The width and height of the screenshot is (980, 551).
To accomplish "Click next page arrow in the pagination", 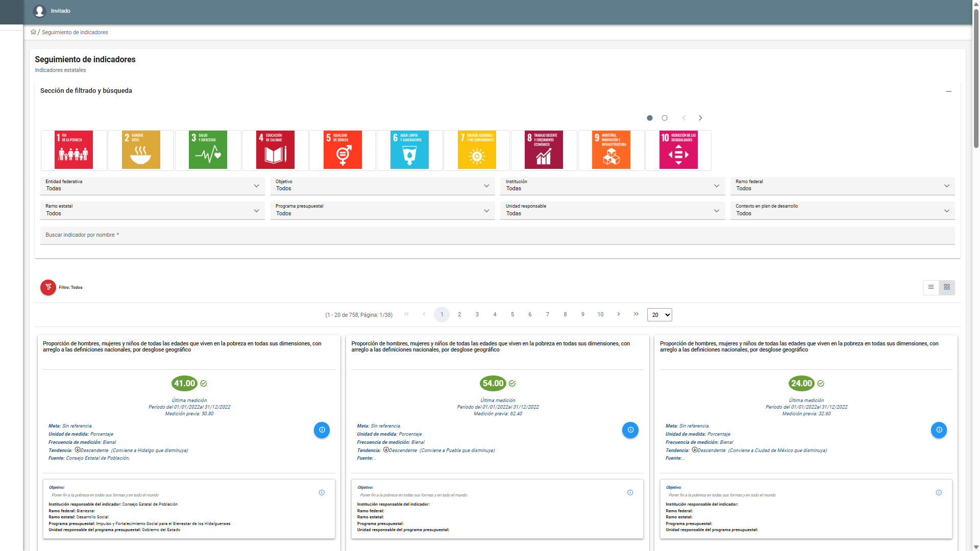I will (618, 314).
